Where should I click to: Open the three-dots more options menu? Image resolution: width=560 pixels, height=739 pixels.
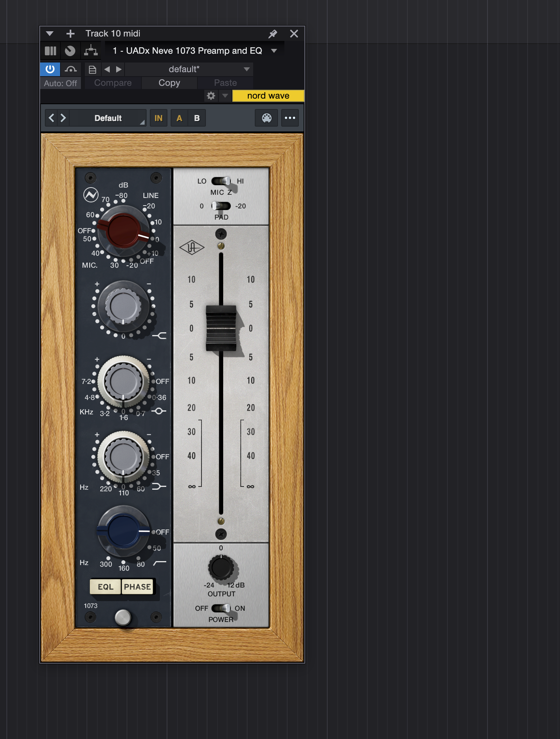point(290,118)
